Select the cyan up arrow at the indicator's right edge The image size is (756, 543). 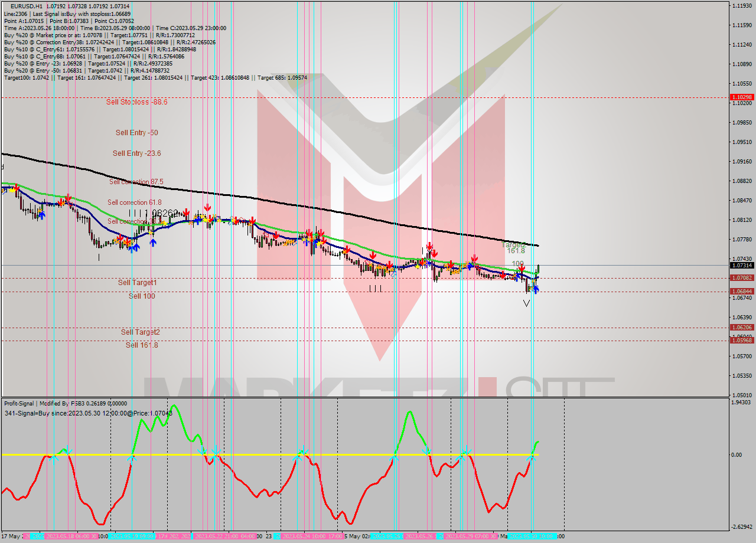[531, 457]
